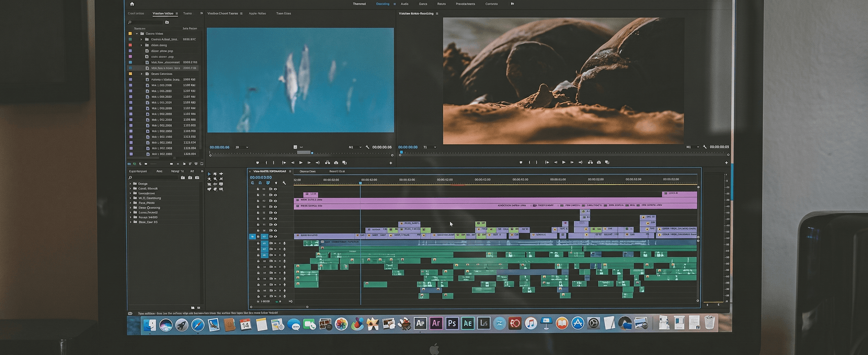Export frame from the source monitor
Viewport: 868px width, 355px height.
[x=345, y=163]
